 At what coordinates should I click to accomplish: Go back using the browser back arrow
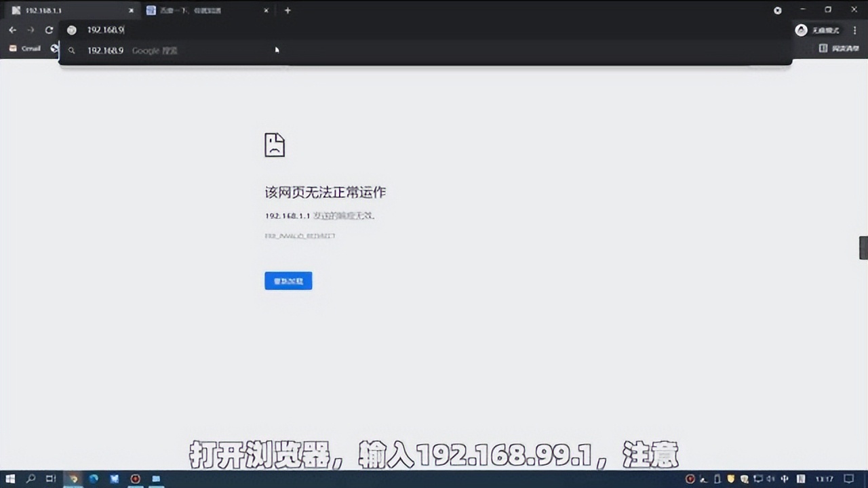12,30
